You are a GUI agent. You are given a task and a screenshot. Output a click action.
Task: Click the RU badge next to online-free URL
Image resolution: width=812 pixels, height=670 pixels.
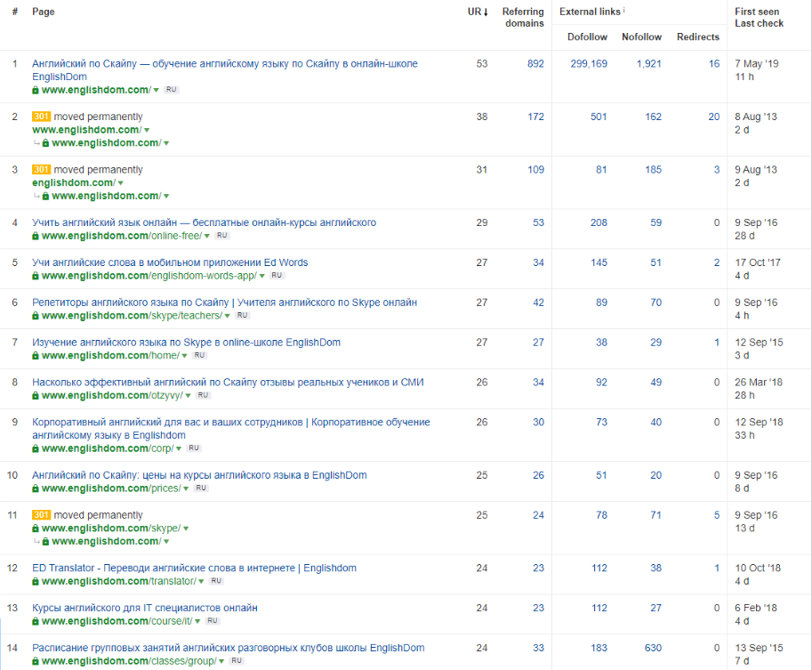coord(222,236)
